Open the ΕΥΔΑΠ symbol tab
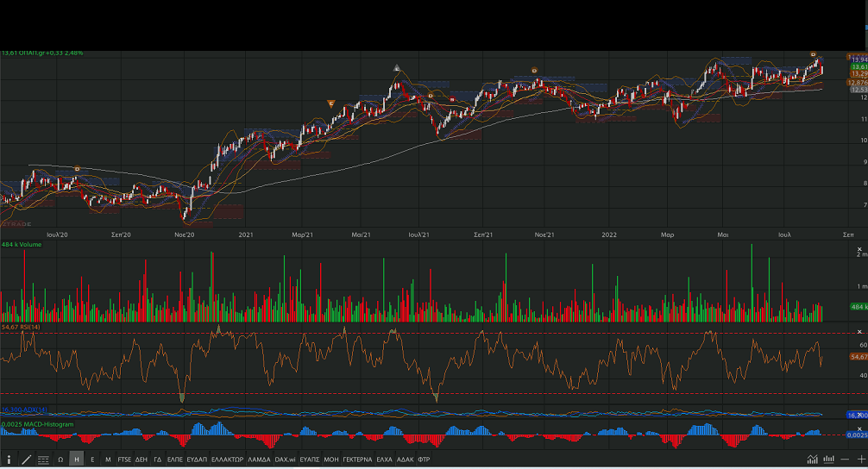The height and width of the screenshot is (469, 868). pos(197,459)
